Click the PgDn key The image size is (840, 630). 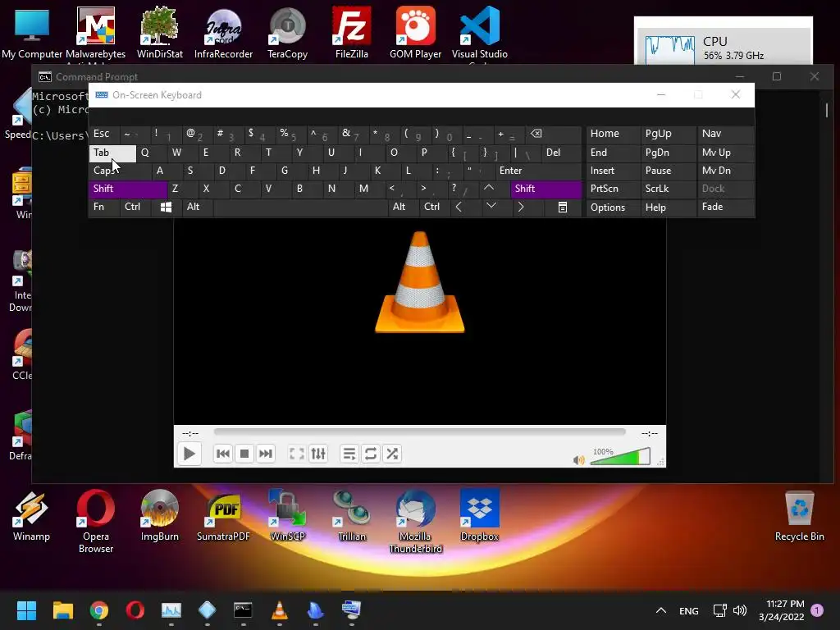pos(668,153)
